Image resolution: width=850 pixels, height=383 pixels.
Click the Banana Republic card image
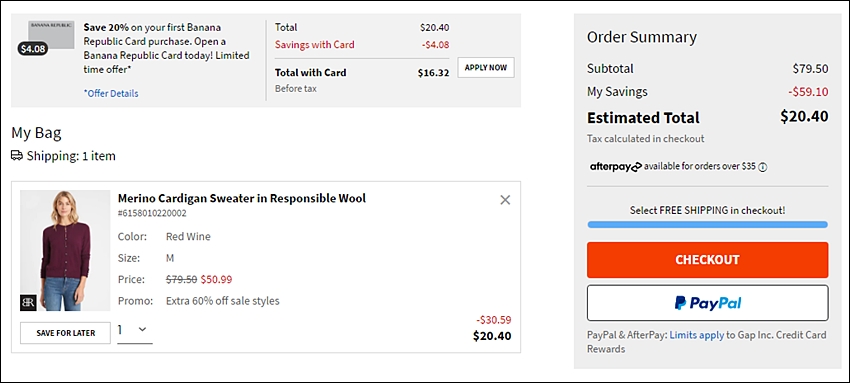tap(51, 35)
